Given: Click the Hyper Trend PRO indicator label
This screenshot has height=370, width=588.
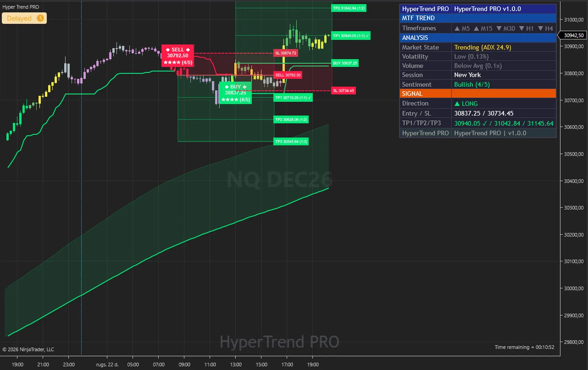Looking at the screenshot, I should coord(21,7).
